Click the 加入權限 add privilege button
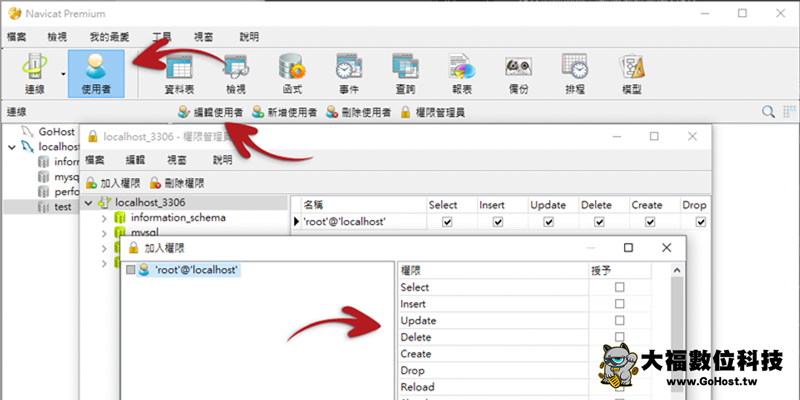 110,183
